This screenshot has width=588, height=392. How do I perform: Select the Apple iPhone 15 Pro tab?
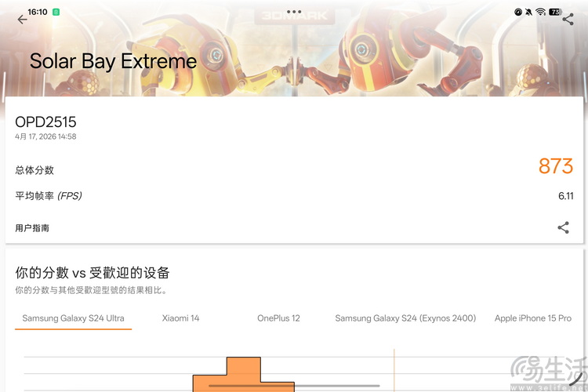tap(532, 318)
